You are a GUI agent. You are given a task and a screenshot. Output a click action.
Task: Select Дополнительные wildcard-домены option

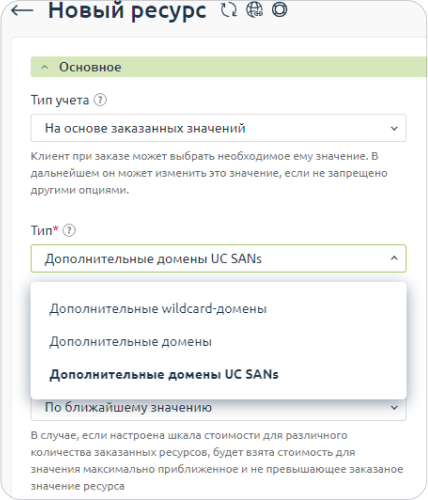coord(158,309)
